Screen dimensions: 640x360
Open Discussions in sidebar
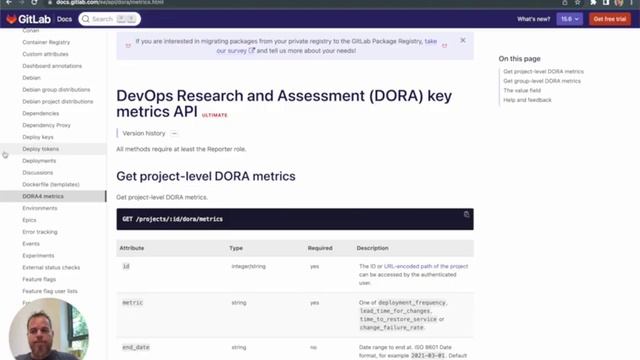pos(38,172)
